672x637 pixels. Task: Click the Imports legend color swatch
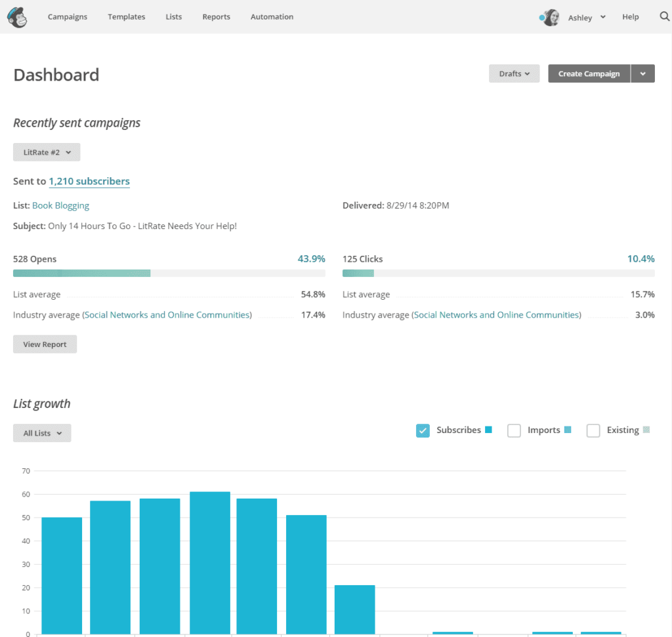click(x=568, y=430)
